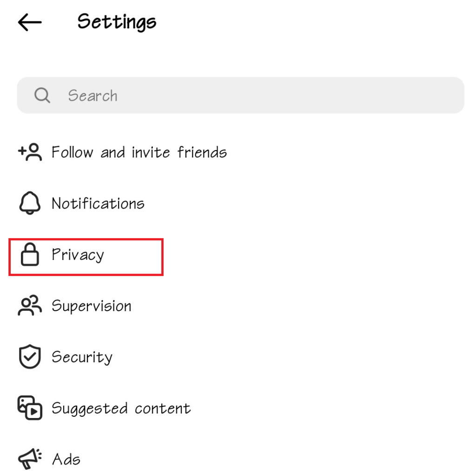Open Suggested content settings
Viewport: 476px width, 471px height.
coord(121,408)
